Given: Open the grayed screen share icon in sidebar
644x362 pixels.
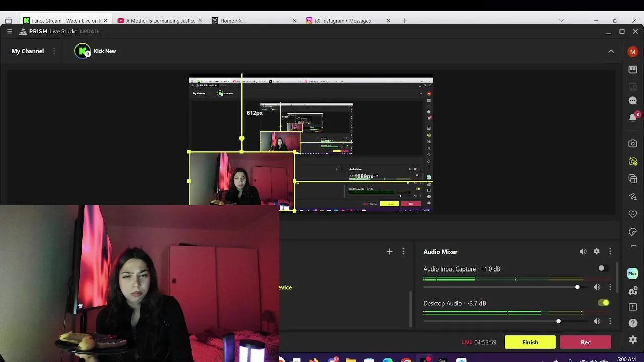Looking at the screenshot, I should (633, 87).
